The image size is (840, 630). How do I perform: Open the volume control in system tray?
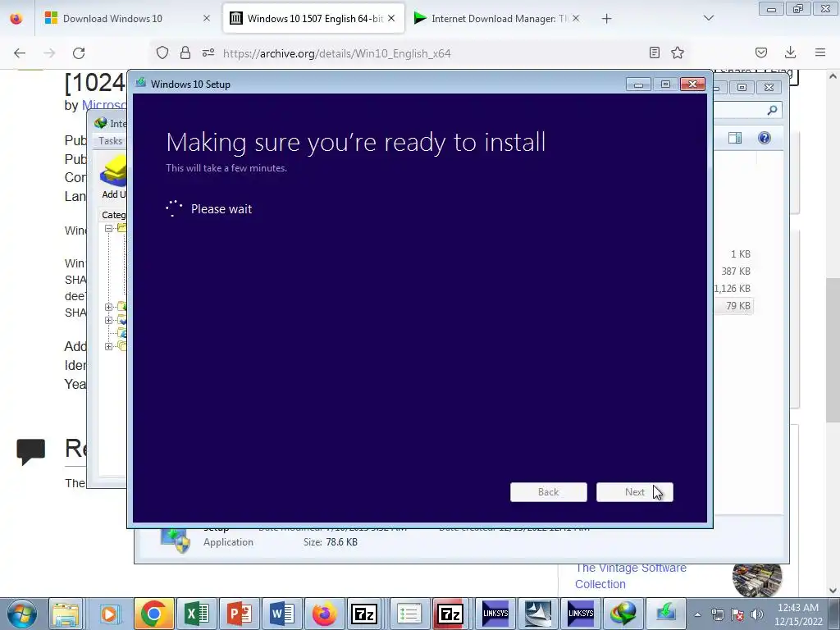(757, 614)
